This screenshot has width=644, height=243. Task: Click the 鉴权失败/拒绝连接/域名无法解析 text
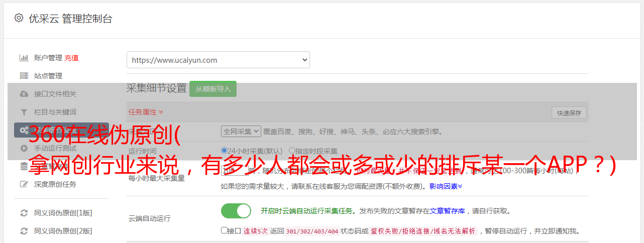click(423, 231)
